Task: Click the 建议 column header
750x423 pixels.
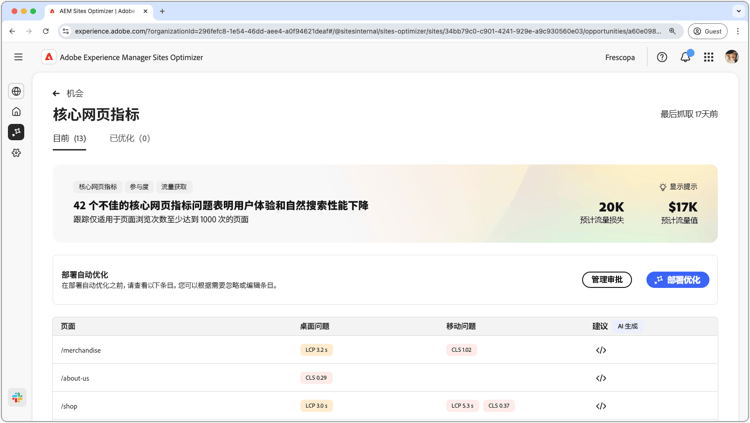Action: (600, 326)
